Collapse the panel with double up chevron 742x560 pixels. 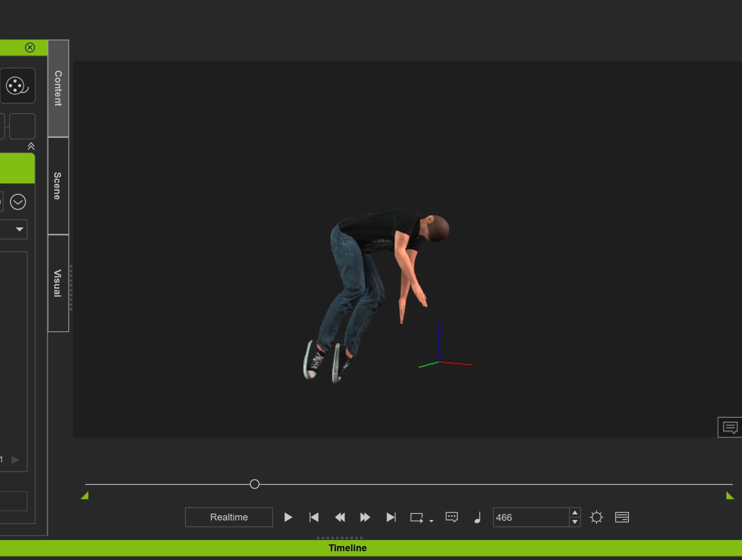pyautogui.click(x=31, y=146)
